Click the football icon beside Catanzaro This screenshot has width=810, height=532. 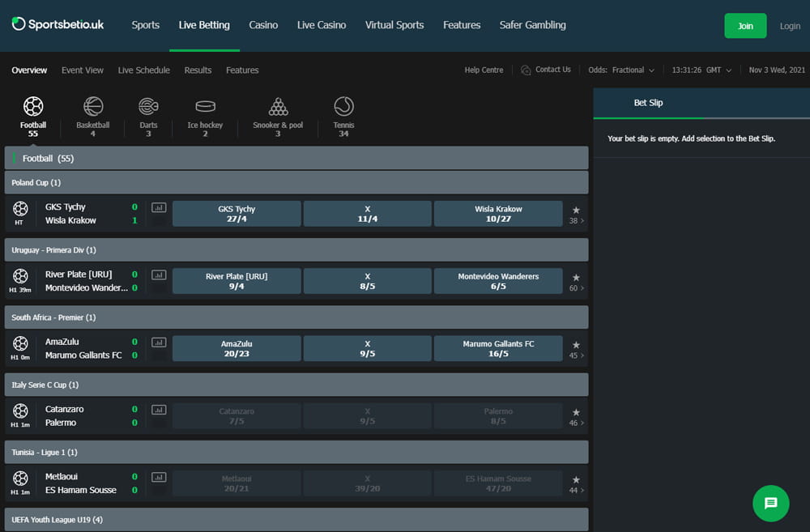20,411
